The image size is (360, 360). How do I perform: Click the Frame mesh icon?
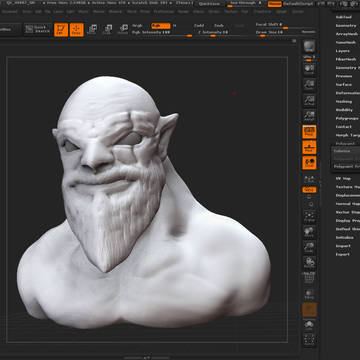click(x=309, y=215)
